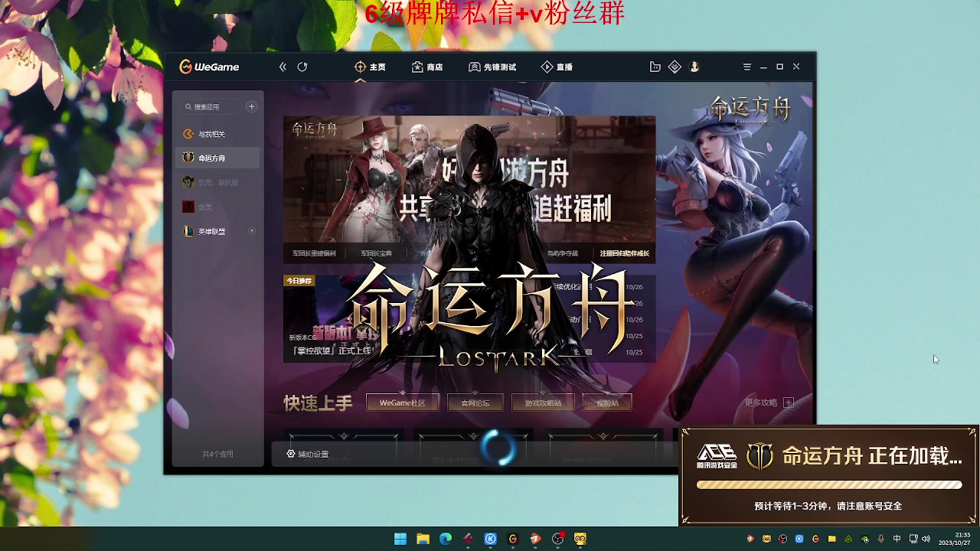Image resolution: width=980 pixels, height=551 pixels.
Task: Click the loading progress bar in popup
Action: tap(829, 484)
